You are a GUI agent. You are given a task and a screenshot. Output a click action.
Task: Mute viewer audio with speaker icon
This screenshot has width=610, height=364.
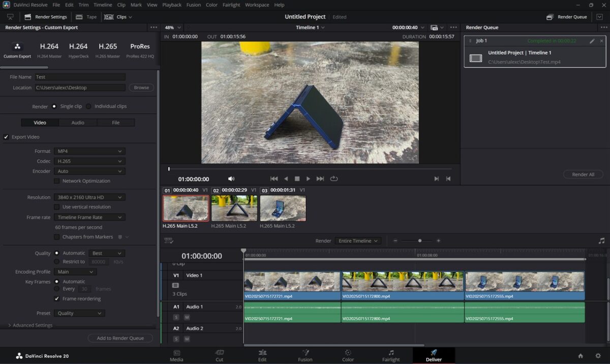231,179
